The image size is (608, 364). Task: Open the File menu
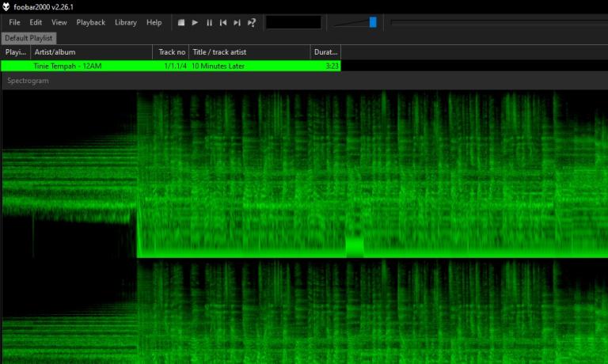14,22
